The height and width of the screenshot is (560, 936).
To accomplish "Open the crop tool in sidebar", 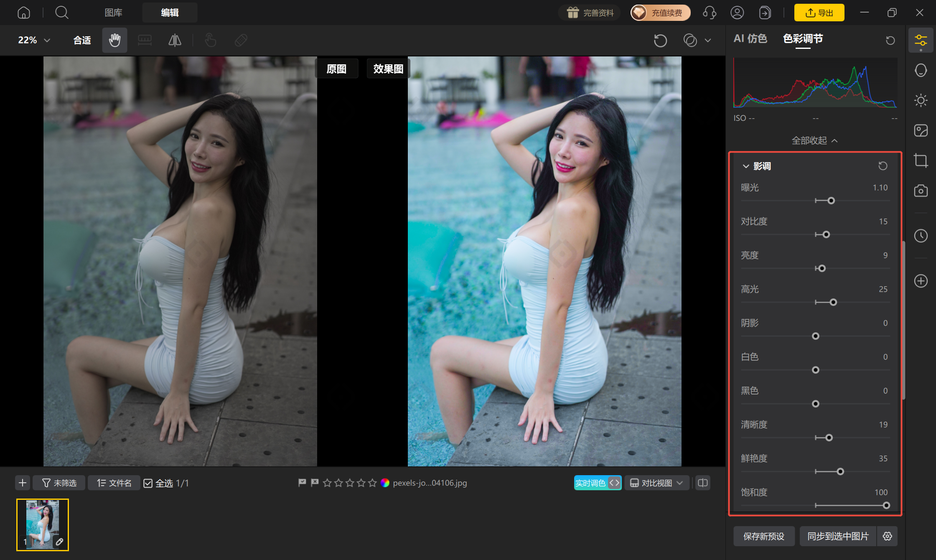I will point(921,160).
